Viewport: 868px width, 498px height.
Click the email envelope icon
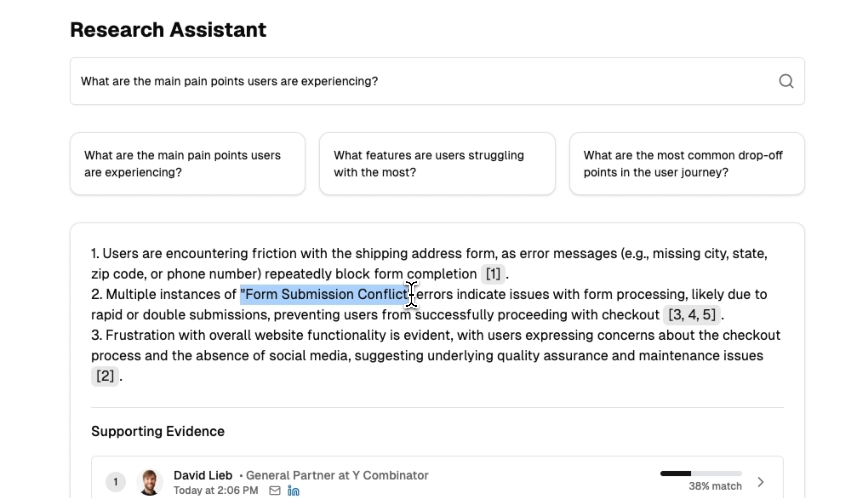click(275, 490)
